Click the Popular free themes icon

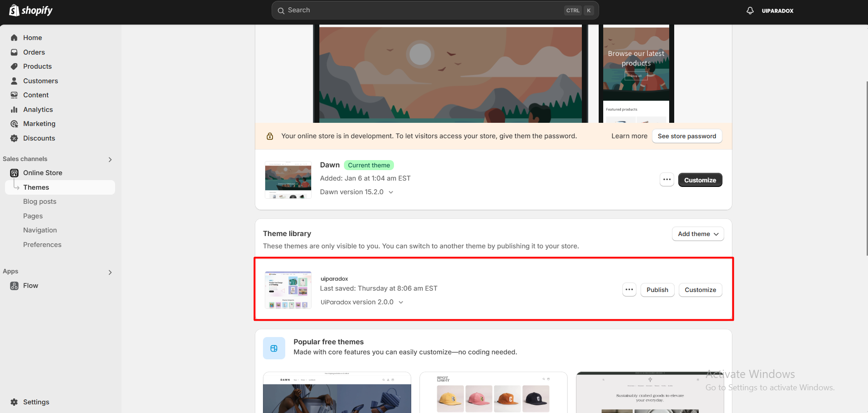[274, 348]
